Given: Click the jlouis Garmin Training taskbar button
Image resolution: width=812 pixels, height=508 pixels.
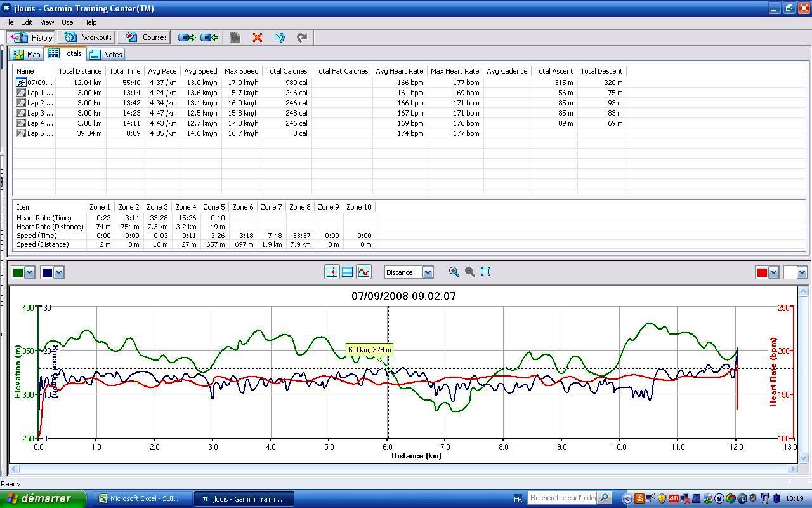Looking at the screenshot, I should click(x=244, y=498).
